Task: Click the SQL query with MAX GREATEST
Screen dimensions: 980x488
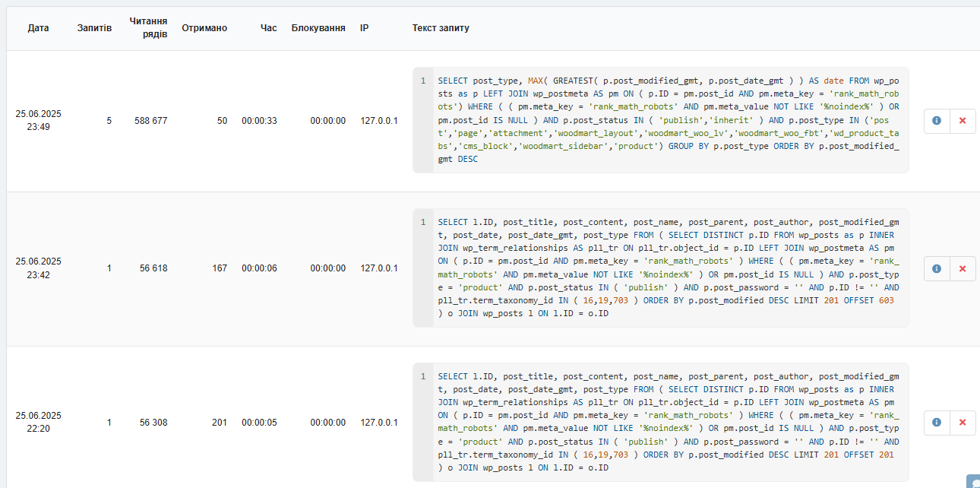Action: 661,120
